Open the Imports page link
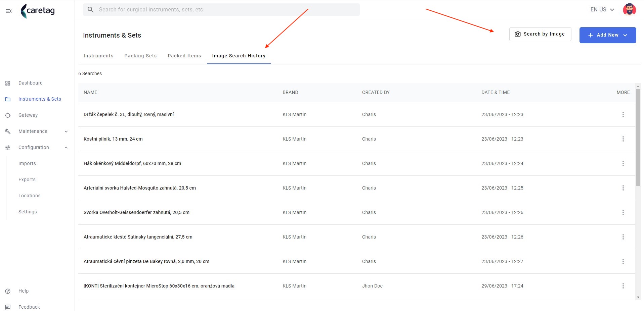Screen dimensions: 644x311 tap(27, 163)
